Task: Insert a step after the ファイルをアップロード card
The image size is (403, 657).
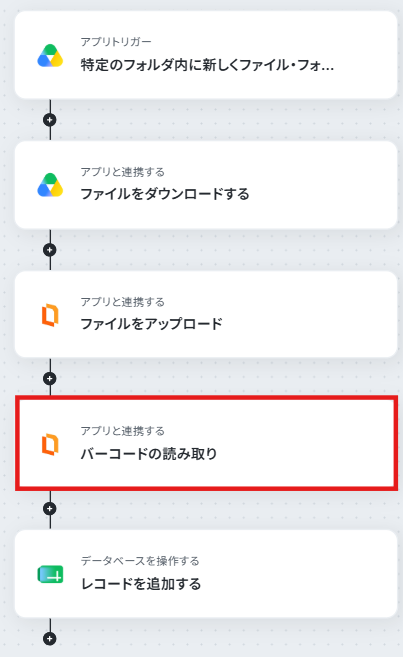Action: click(x=50, y=379)
